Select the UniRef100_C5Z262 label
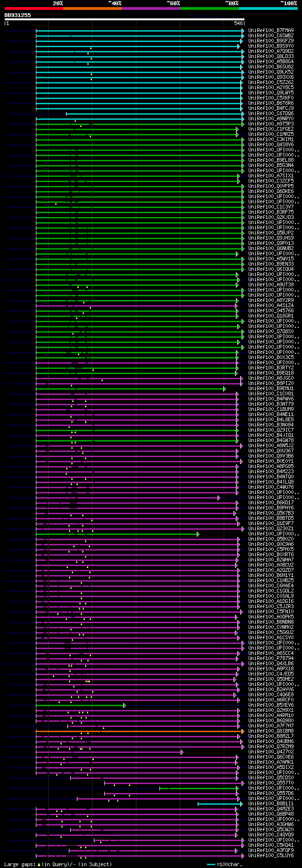This screenshot has height=868, width=302. click(x=271, y=83)
